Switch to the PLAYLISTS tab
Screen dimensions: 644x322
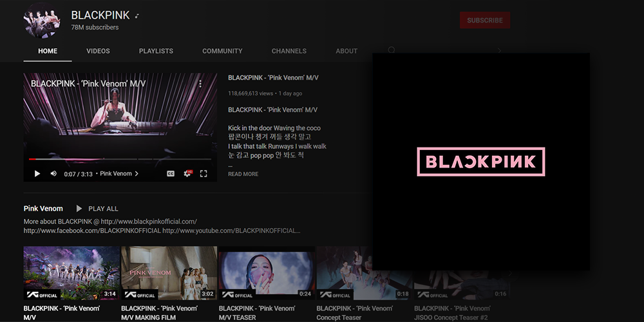click(156, 52)
